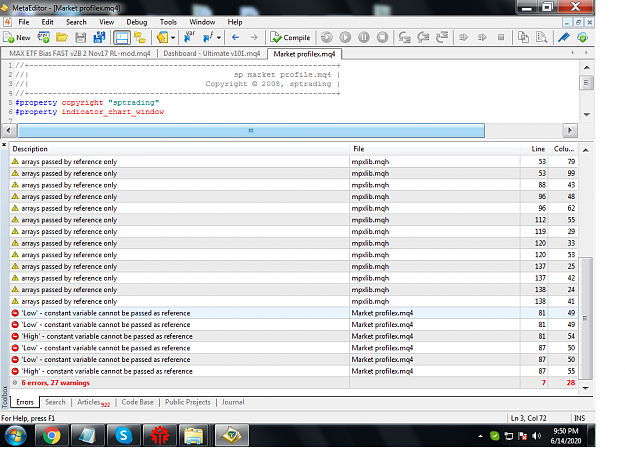Image resolution: width=625 pixels, height=469 pixels.
Task: Open the Code Base tab in Toolbox
Action: [x=138, y=402]
